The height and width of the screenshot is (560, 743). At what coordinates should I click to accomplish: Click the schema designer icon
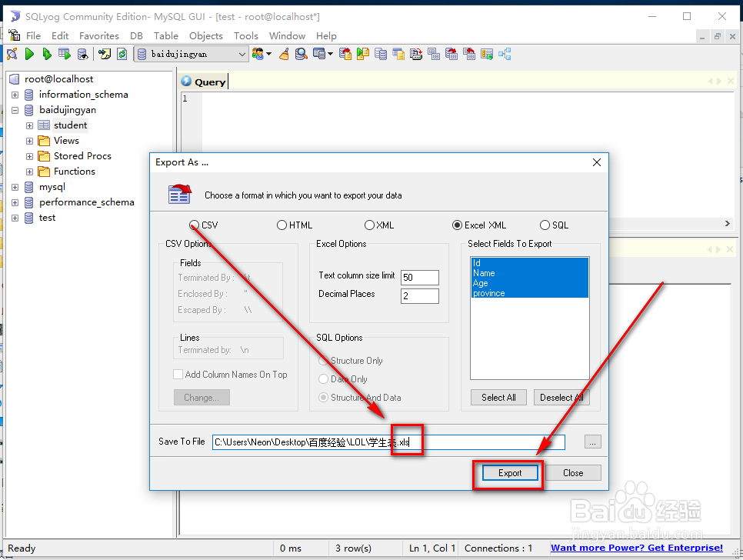point(505,54)
